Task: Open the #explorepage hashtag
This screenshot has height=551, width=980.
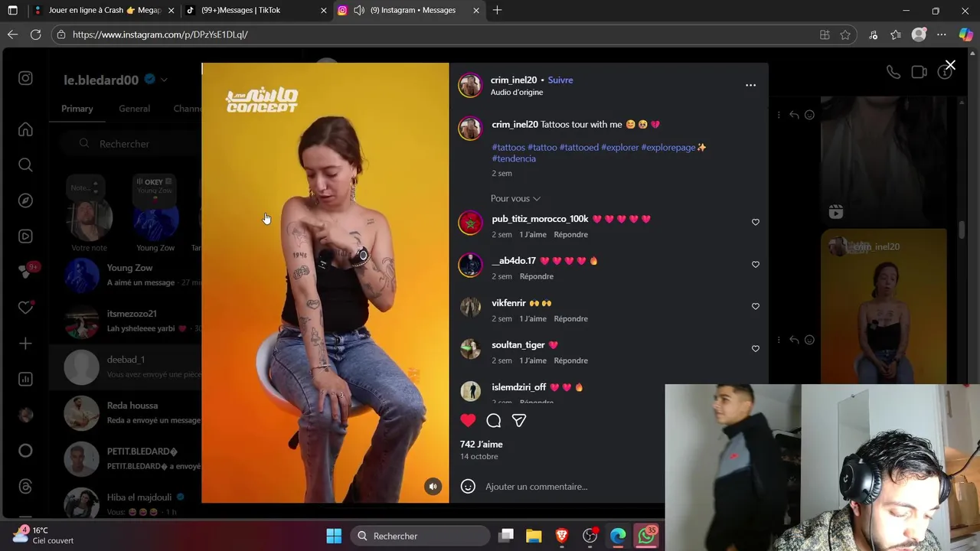Action: tap(668, 147)
